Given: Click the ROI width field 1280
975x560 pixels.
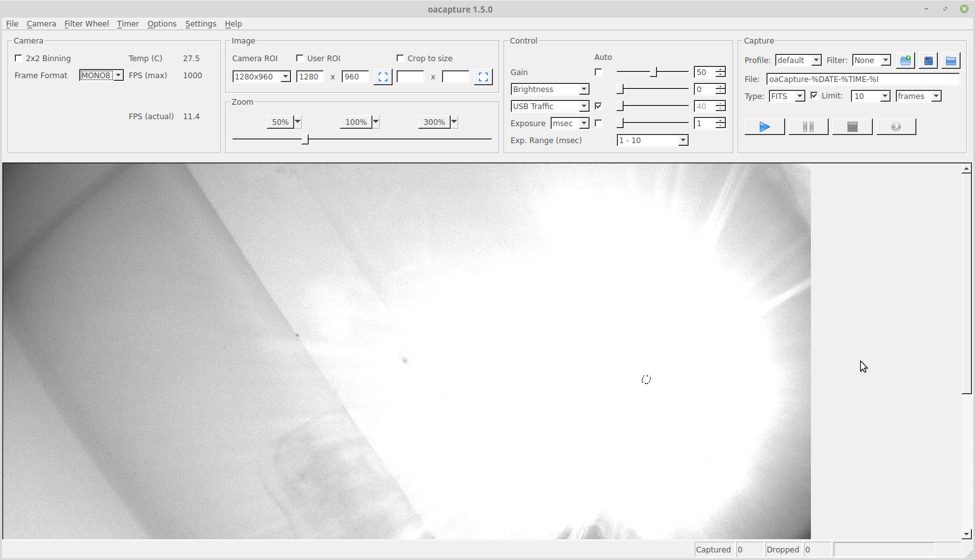Looking at the screenshot, I should (310, 76).
